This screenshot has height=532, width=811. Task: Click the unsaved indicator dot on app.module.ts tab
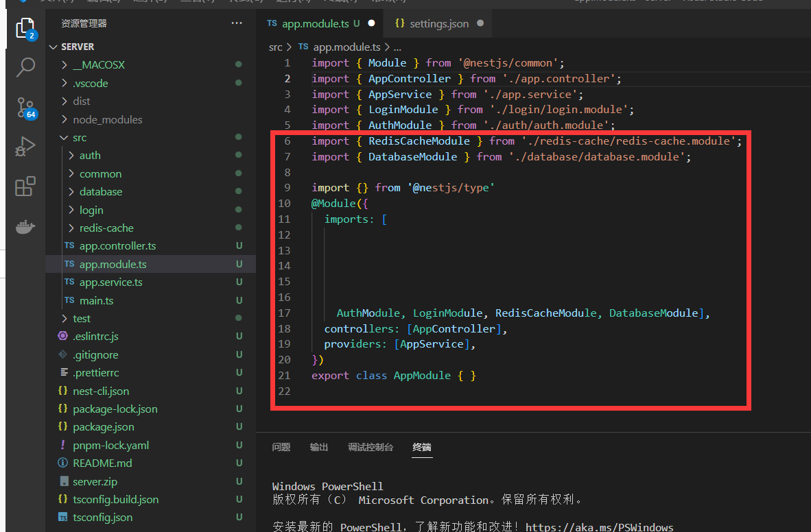tap(371, 23)
